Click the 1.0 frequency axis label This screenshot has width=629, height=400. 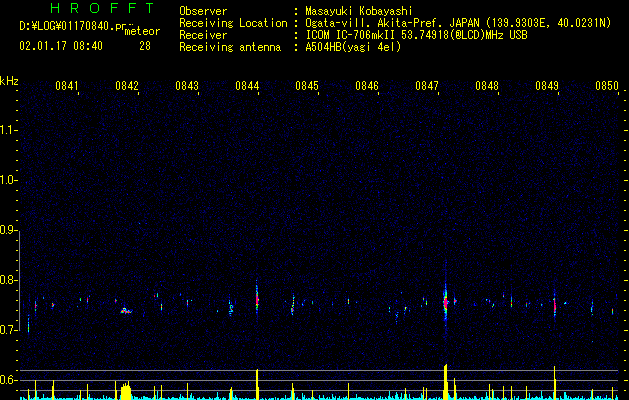[8, 180]
